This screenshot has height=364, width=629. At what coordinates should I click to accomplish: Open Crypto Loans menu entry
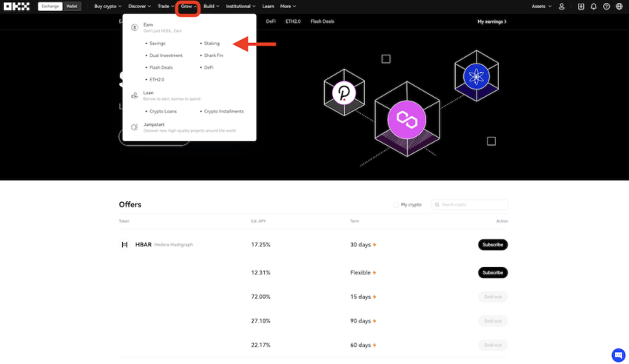163,112
